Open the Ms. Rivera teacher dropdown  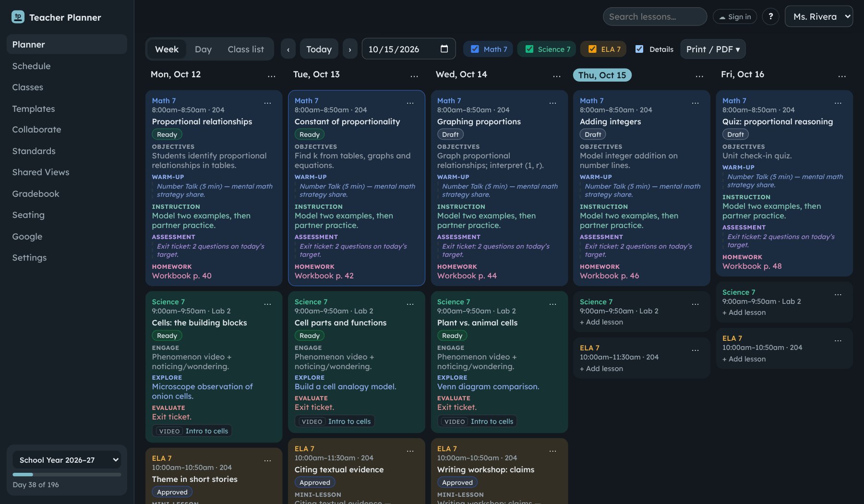(x=818, y=17)
